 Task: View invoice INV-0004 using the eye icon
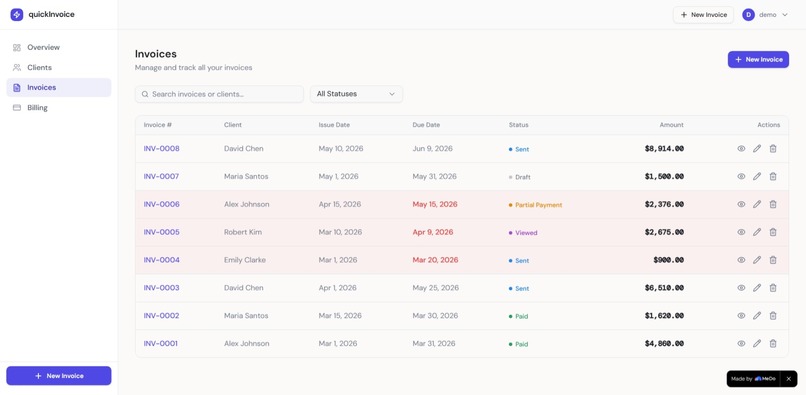[741, 260]
